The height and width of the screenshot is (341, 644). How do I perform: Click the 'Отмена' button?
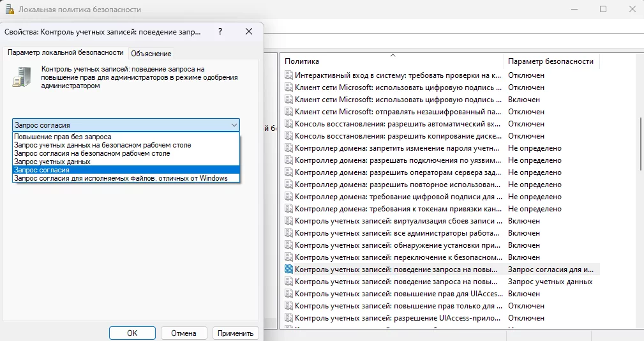pyautogui.click(x=183, y=333)
